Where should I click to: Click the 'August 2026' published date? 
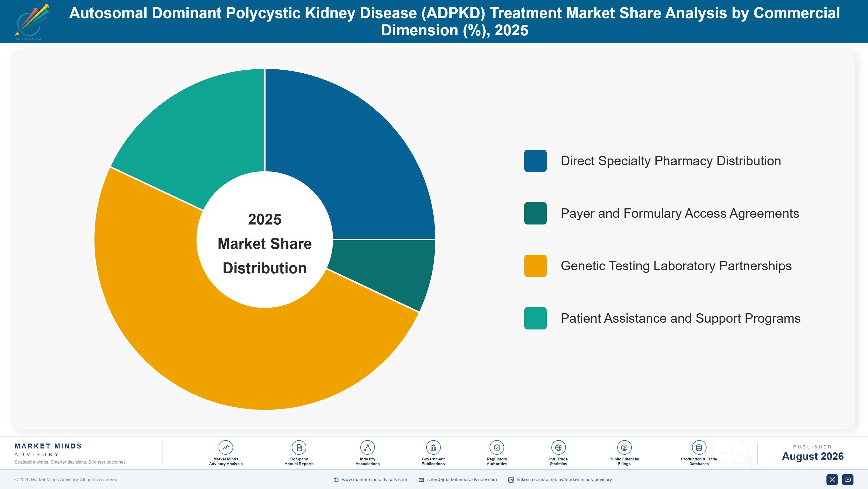pyautogui.click(x=812, y=456)
